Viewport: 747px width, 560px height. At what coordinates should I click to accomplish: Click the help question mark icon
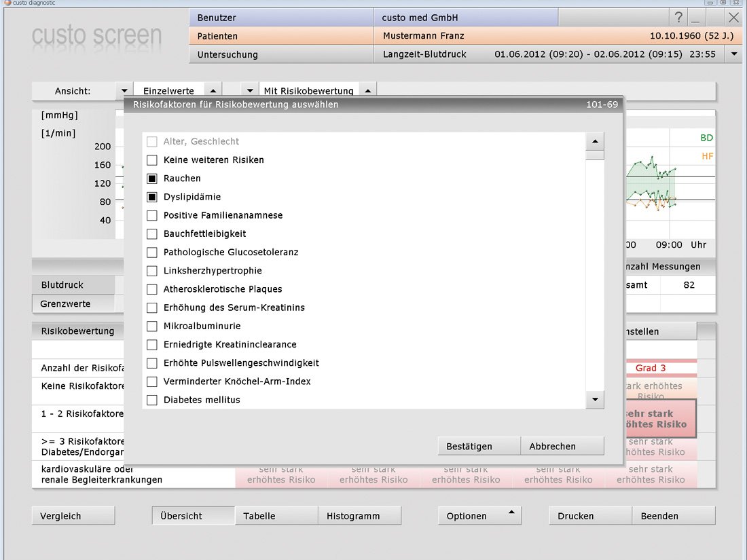(678, 18)
